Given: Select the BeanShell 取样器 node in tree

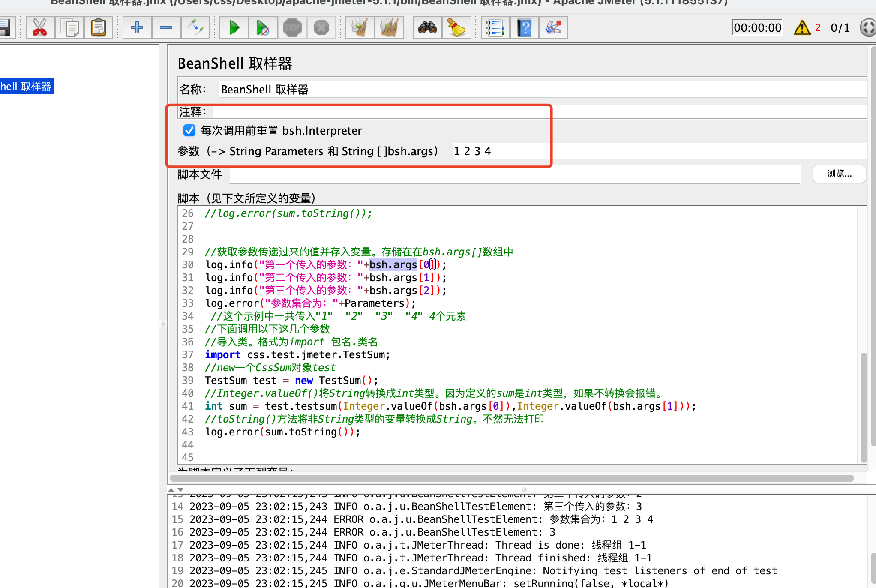Looking at the screenshot, I should click(x=27, y=86).
